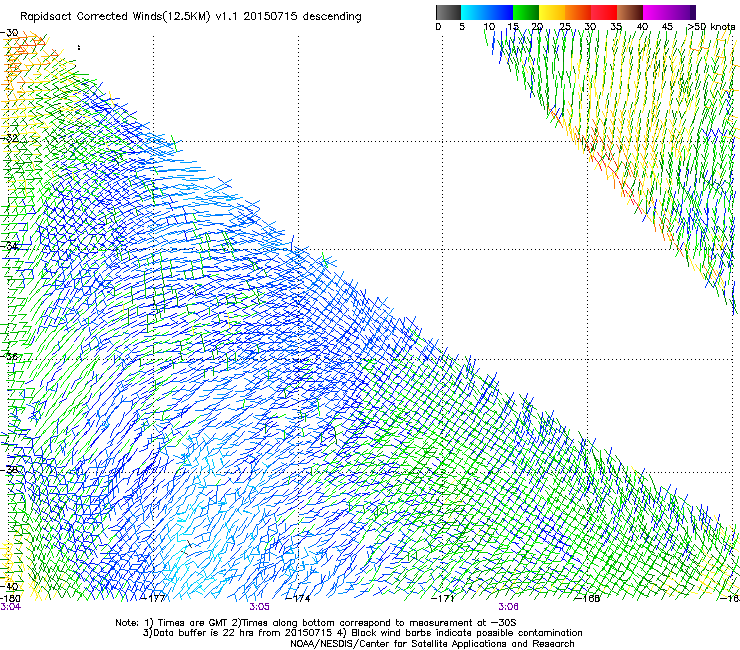Click the '35' tick label on the legend
This screenshot has height=650, width=740.
(x=616, y=27)
